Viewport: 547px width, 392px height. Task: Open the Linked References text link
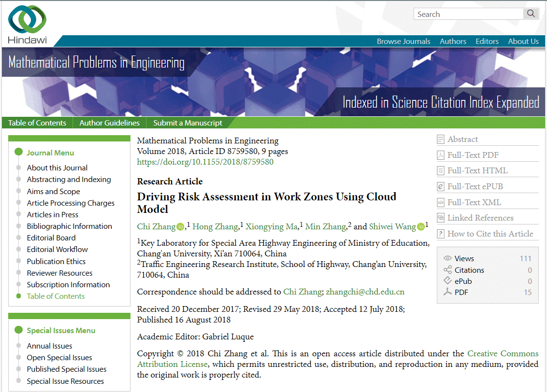(480, 218)
